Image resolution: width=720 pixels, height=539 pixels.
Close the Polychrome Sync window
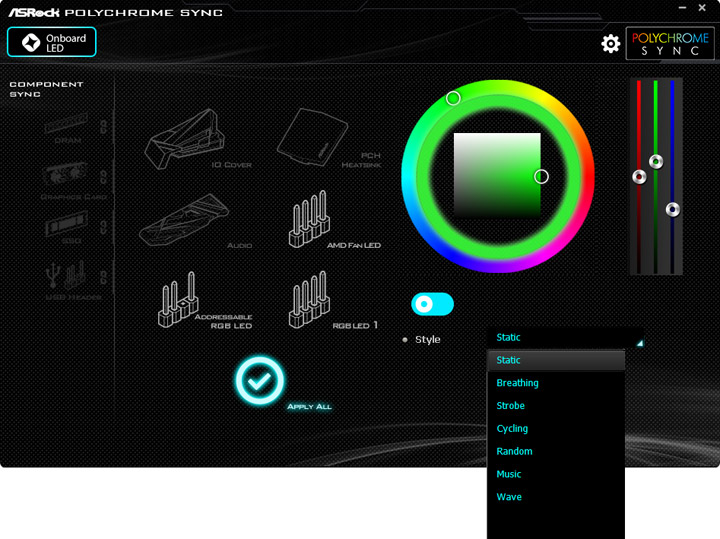pos(702,8)
